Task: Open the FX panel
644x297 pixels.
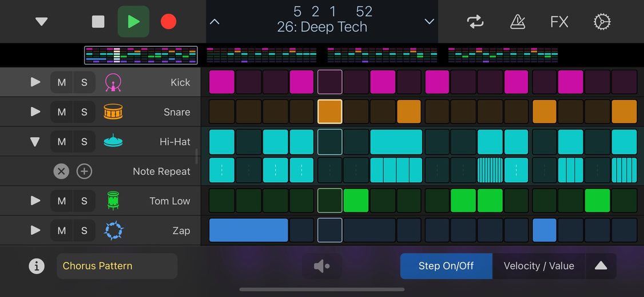Action: coord(559,21)
